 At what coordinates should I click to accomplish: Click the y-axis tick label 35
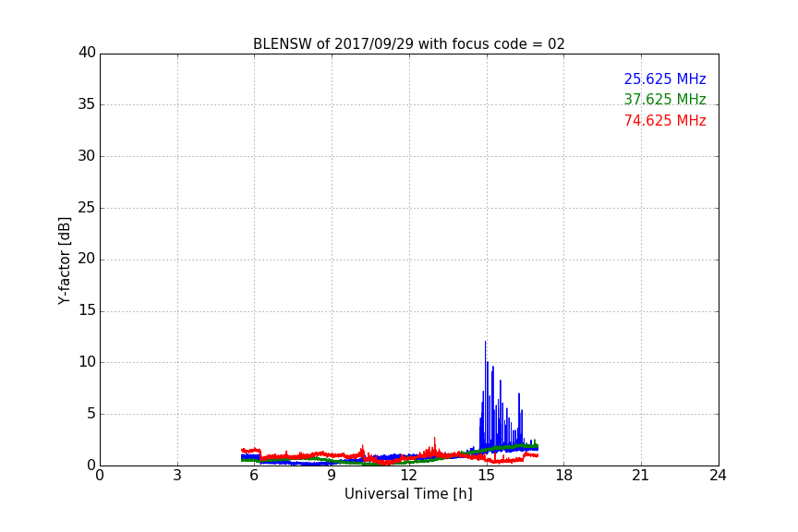click(87, 104)
